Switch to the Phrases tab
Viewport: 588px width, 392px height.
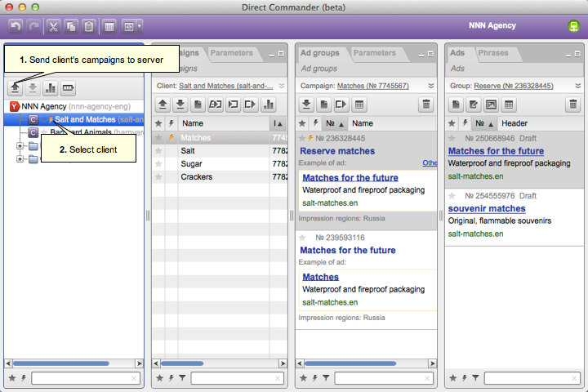tap(493, 53)
